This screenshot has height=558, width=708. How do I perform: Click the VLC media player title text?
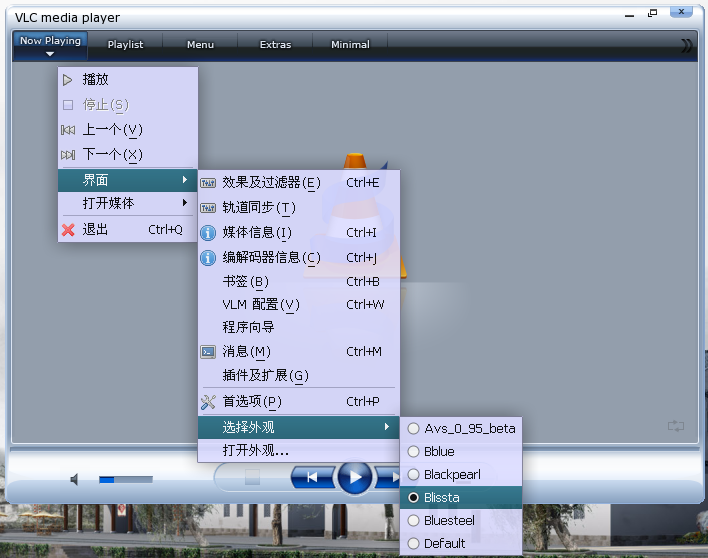67,18
